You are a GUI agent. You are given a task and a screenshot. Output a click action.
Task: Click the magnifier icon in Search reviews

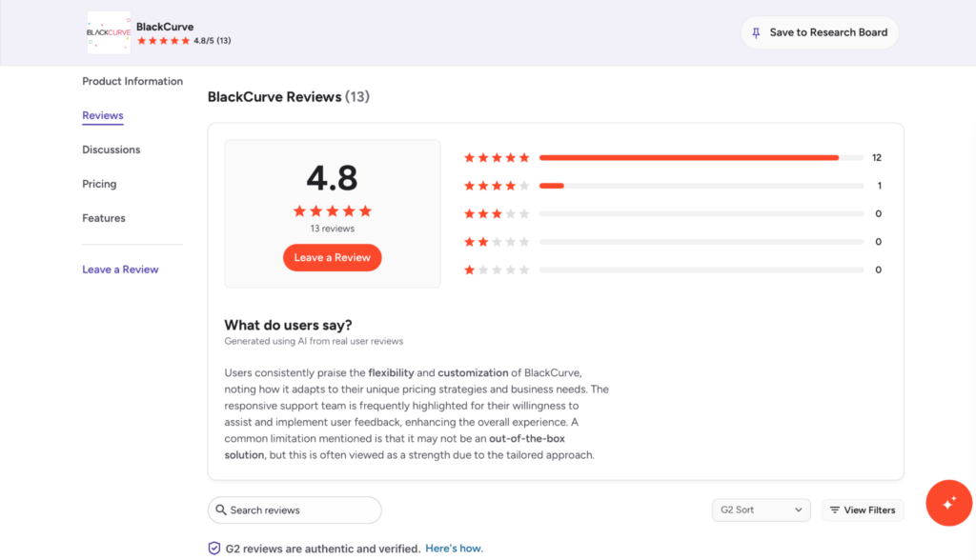tap(221, 510)
